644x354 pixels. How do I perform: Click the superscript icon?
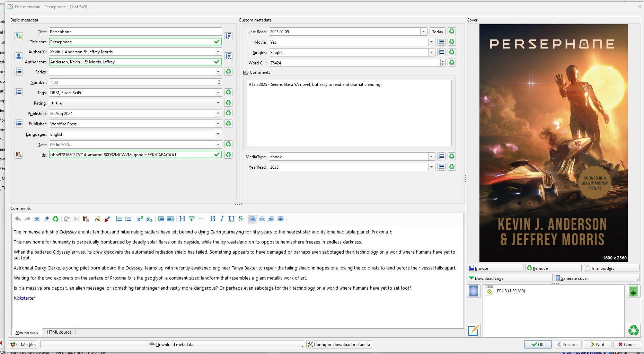pos(140,219)
